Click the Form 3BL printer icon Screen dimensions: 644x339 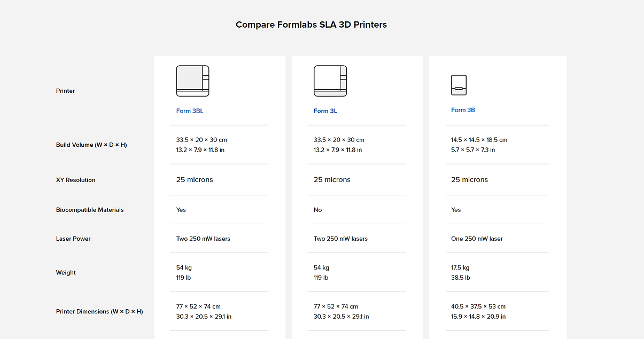click(192, 81)
